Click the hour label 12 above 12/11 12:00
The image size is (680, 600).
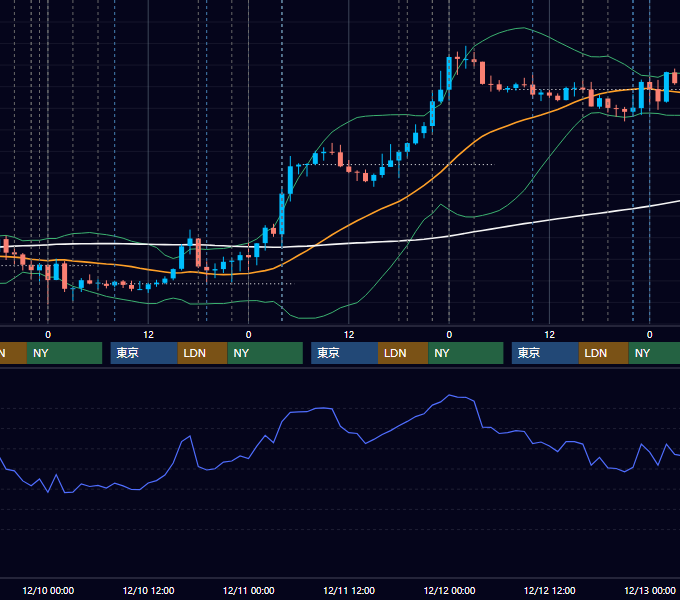click(x=349, y=335)
